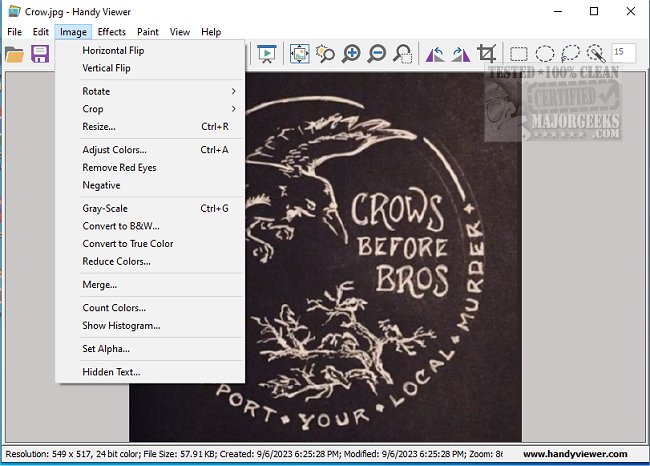Zoom out with the minus magnifier
This screenshot has width=650, height=466.
377,54
